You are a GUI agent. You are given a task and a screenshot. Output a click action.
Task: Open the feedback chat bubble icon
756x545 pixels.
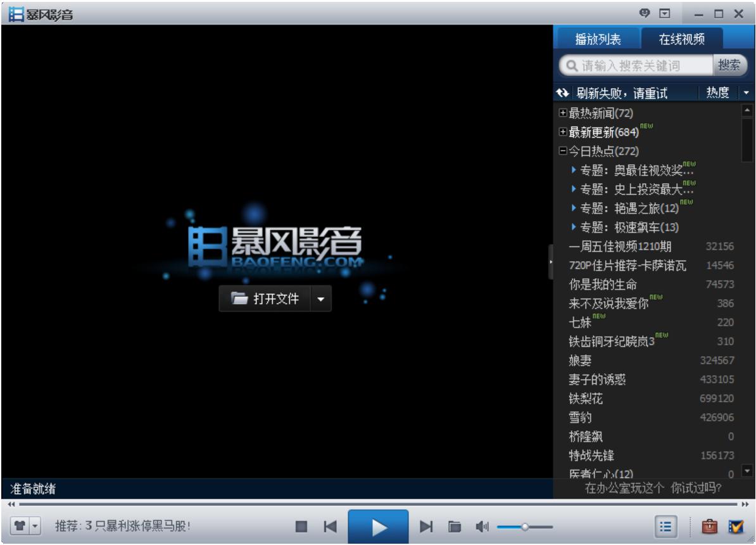click(644, 13)
